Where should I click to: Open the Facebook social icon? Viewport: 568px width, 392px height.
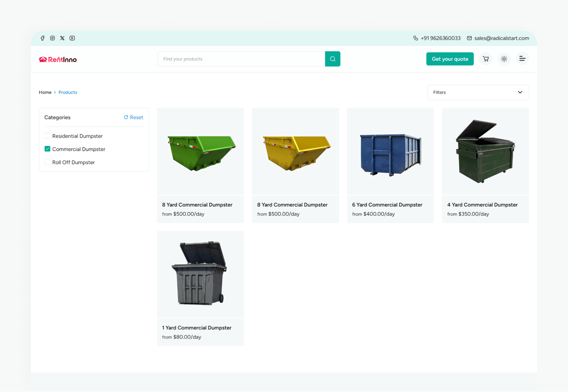click(x=43, y=38)
